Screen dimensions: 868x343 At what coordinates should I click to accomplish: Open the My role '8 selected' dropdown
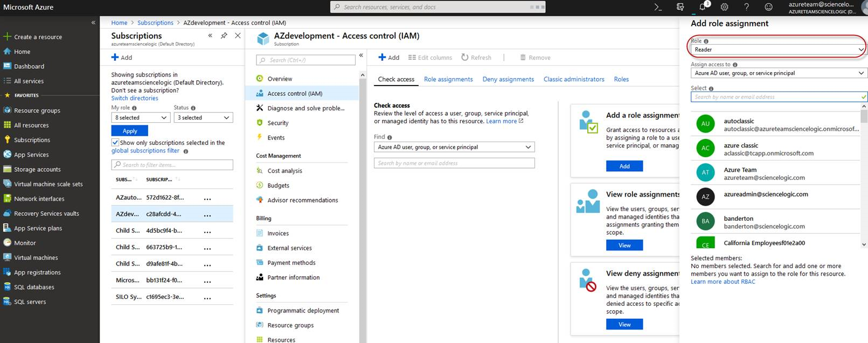pyautogui.click(x=141, y=117)
